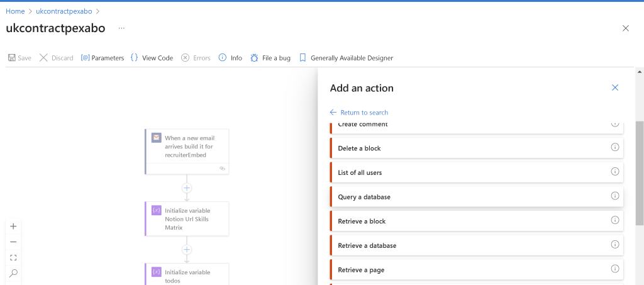The height and width of the screenshot is (285, 644).
Task: Fit the workflow to view
Action: tap(13, 257)
